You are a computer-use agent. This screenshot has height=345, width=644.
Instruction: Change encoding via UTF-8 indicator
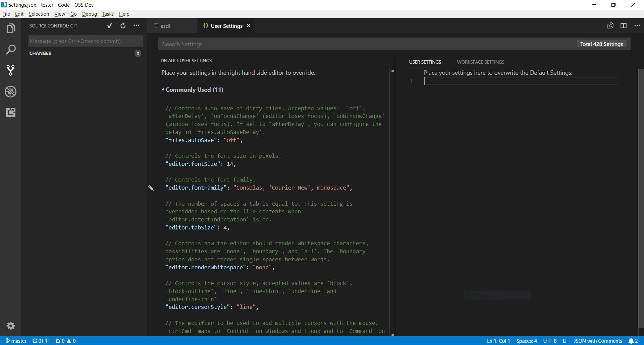pos(550,341)
